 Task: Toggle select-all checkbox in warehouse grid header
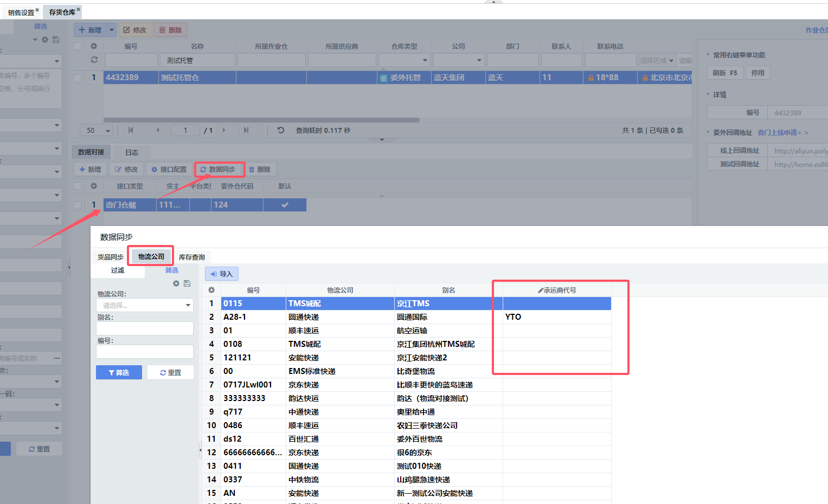pyautogui.click(x=78, y=47)
